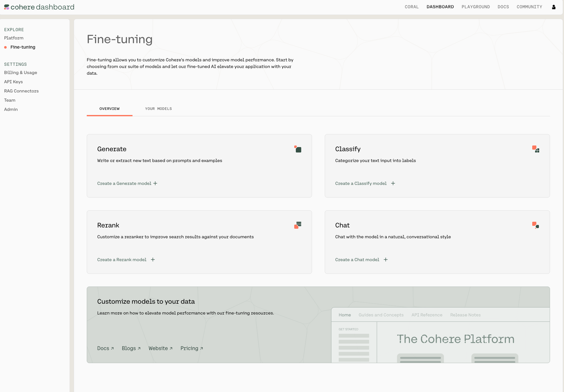
Task: Click plus icon beside Create a Chat model
Action: point(386,260)
